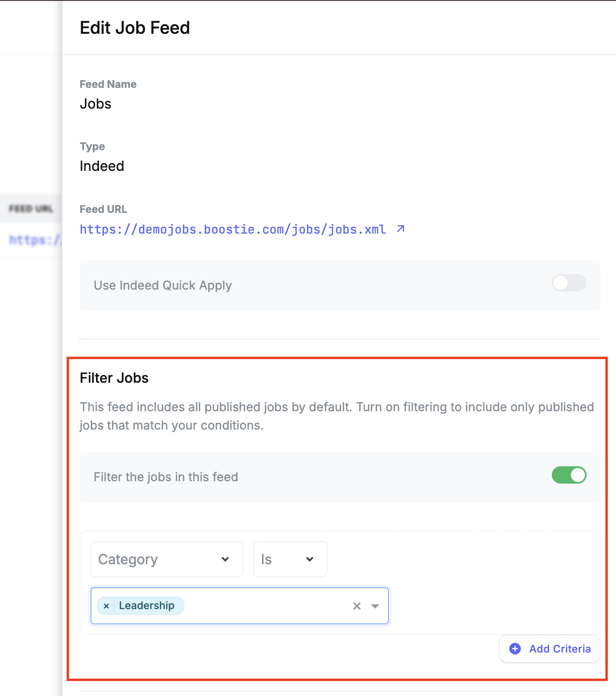Open the Category field dropdown
Screen dimensions: 616x696
tap(167, 559)
